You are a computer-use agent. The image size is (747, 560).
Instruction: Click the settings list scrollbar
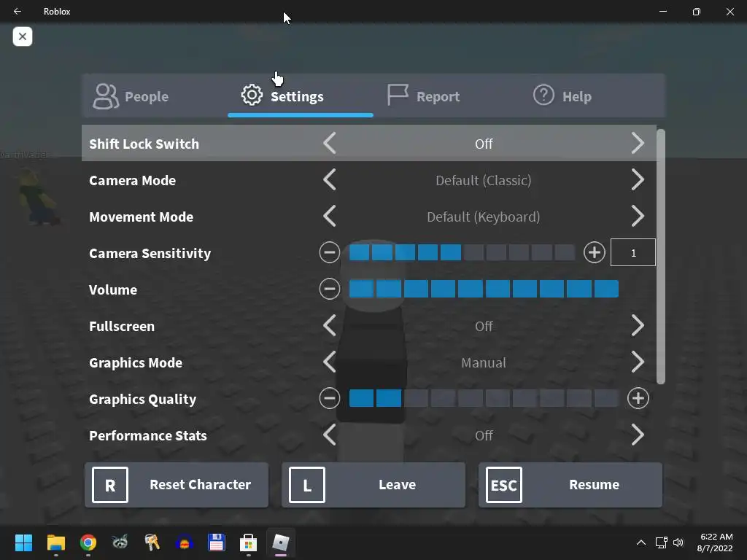[661, 256]
